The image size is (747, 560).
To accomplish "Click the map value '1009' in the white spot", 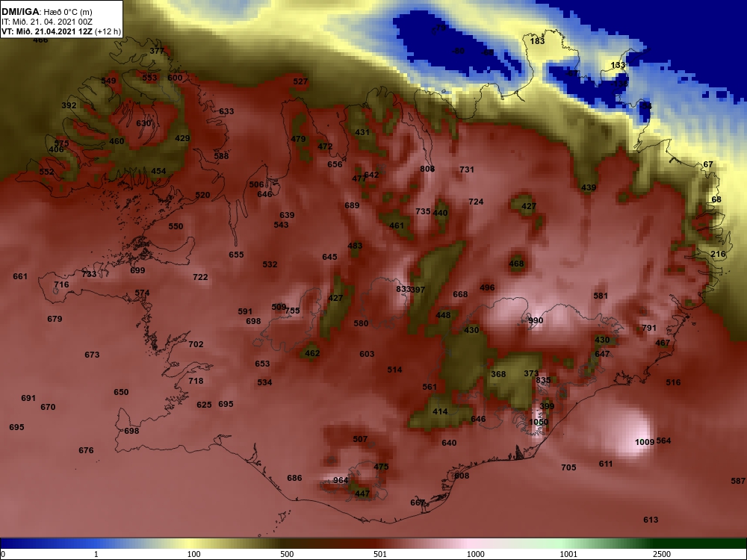I will (x=645, y=442).
